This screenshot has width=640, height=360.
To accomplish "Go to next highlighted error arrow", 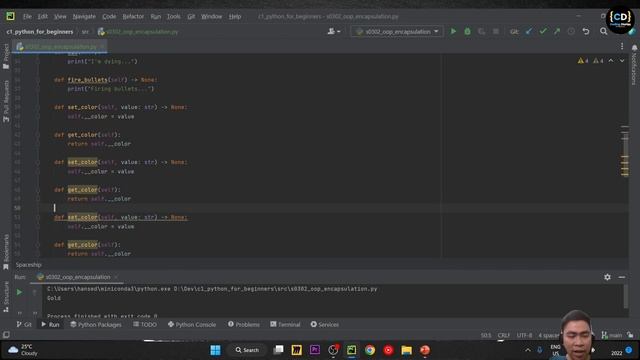I will [x=622, y=61].
